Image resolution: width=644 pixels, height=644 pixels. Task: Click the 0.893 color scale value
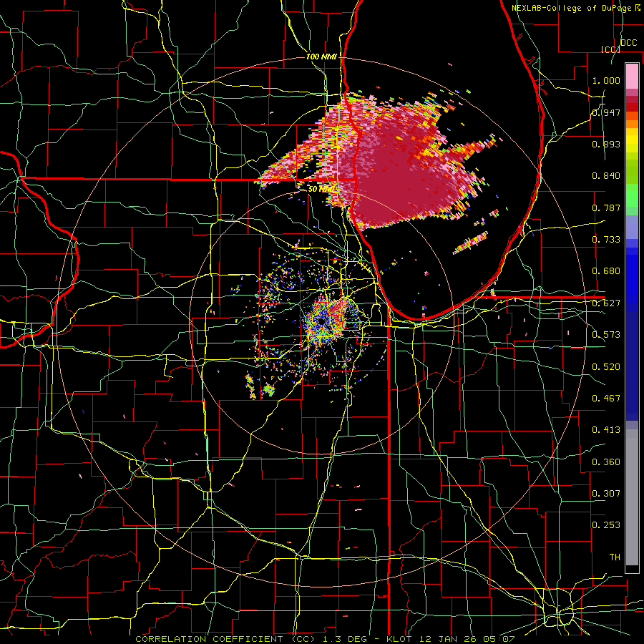click(x=606, y=144)
